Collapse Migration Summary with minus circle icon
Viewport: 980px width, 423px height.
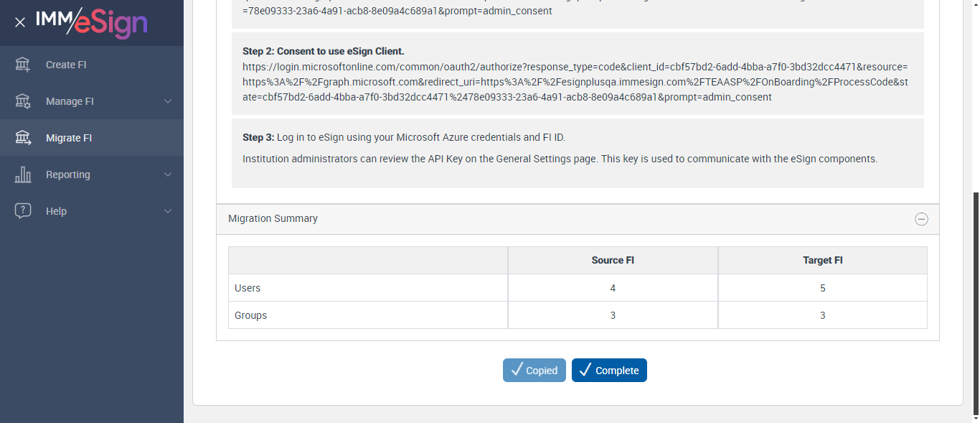(x=921, y=219)
